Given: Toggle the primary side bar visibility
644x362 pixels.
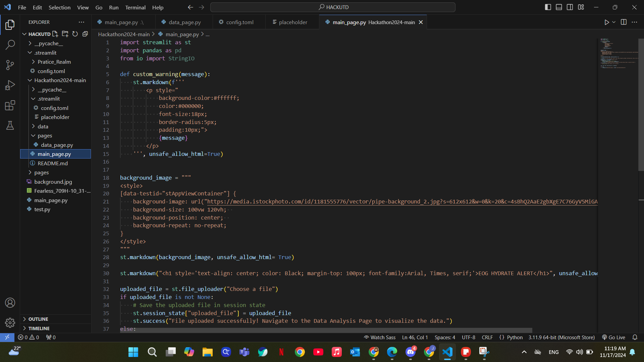Looking at the screenshot, I should (x=548, y=7).
